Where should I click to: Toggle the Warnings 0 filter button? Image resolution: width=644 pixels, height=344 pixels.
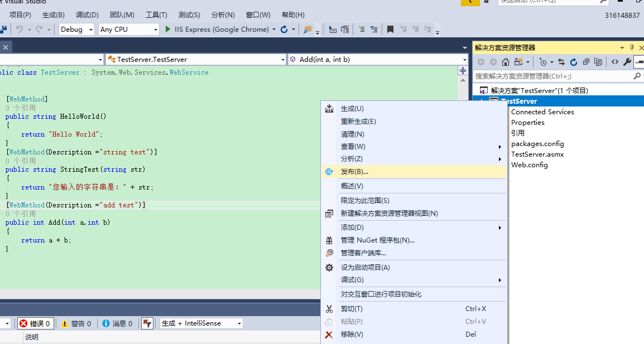76,323
